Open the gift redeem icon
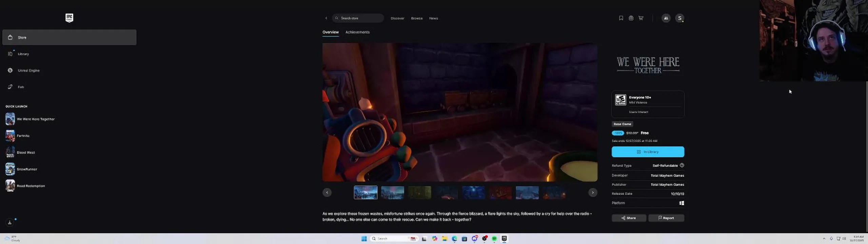Image resolution: width=868 pixels, height=244 pixels. (631, 18)
